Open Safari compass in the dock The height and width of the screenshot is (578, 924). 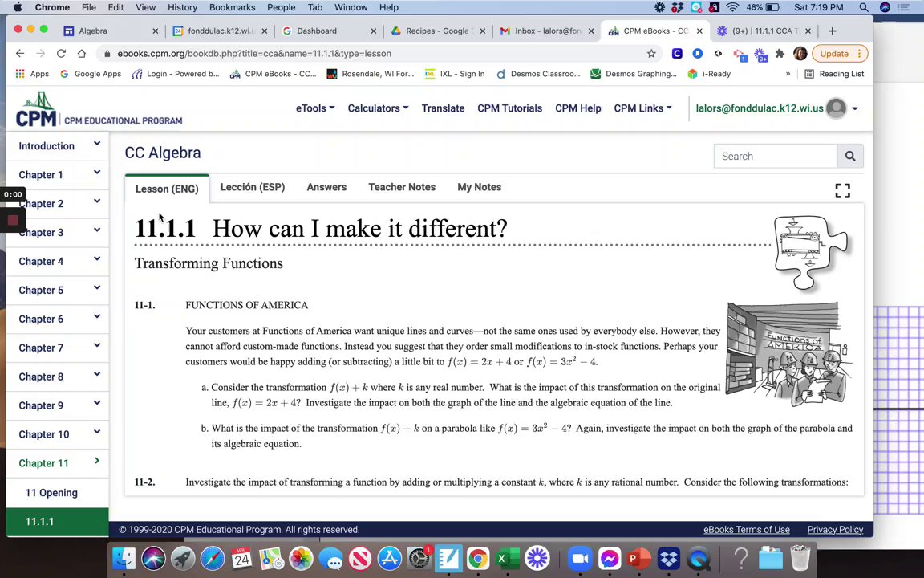212,558
